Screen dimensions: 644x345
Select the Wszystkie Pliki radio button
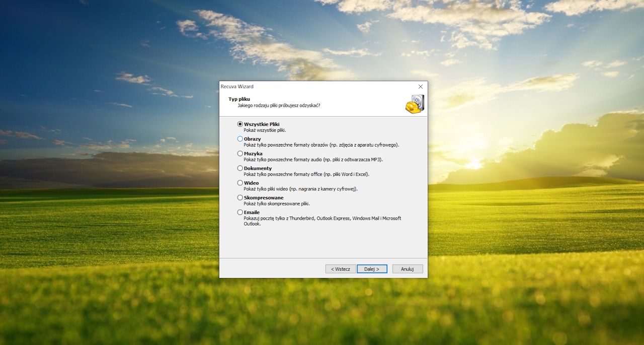click(240, 124)
